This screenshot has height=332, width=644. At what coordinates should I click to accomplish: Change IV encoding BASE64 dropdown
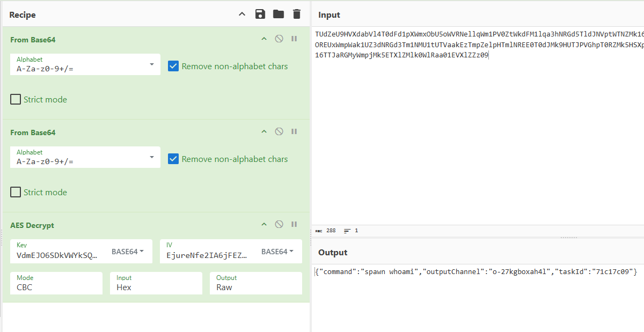[277, 252]
